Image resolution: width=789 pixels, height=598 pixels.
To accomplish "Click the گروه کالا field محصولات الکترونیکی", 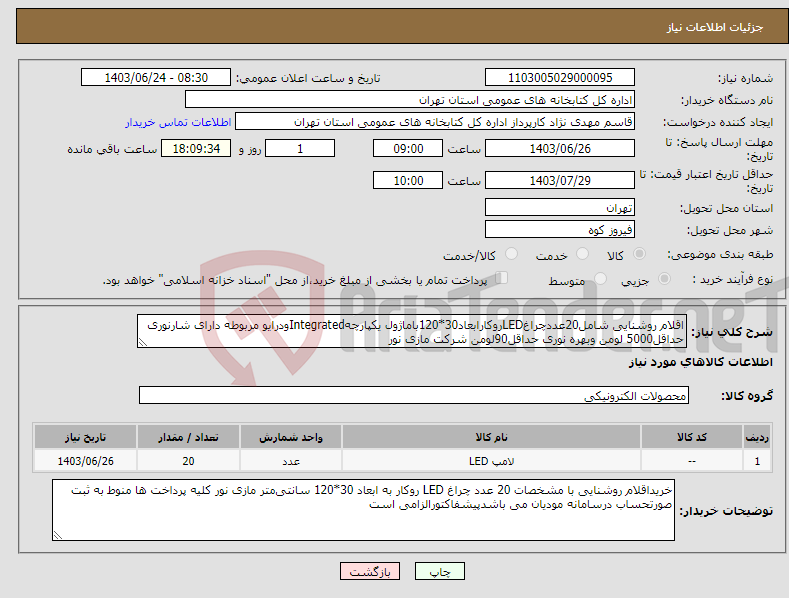I will pyautogui.click(x=414, y=395).
